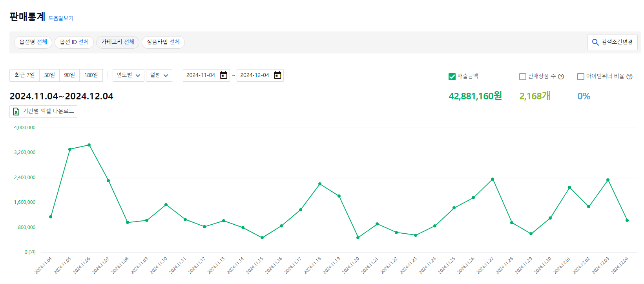
Task: Select the 90일 period tab
Action: pyautogui.click(x=69, y=75)
